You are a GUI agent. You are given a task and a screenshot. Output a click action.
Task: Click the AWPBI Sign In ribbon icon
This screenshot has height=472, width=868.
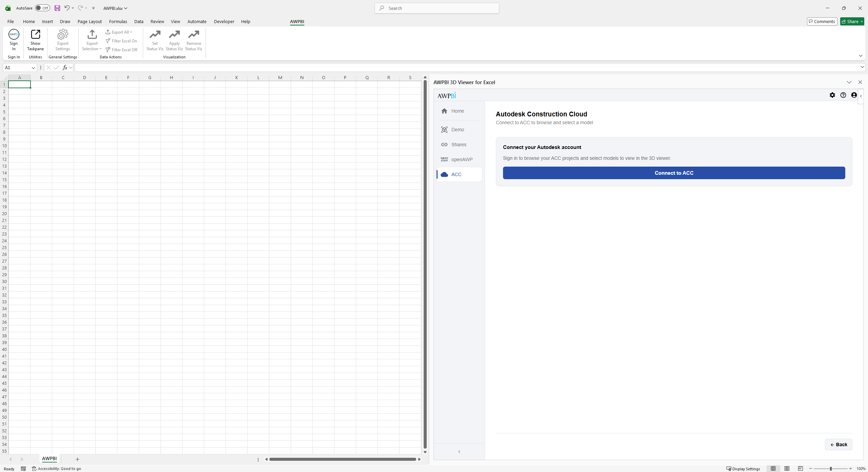(14, 40)
